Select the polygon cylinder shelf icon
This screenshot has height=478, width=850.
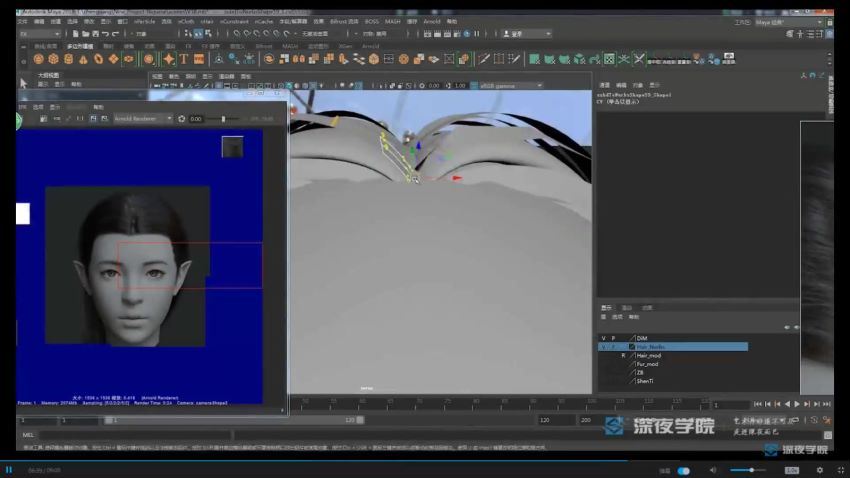tap(68, 59)
